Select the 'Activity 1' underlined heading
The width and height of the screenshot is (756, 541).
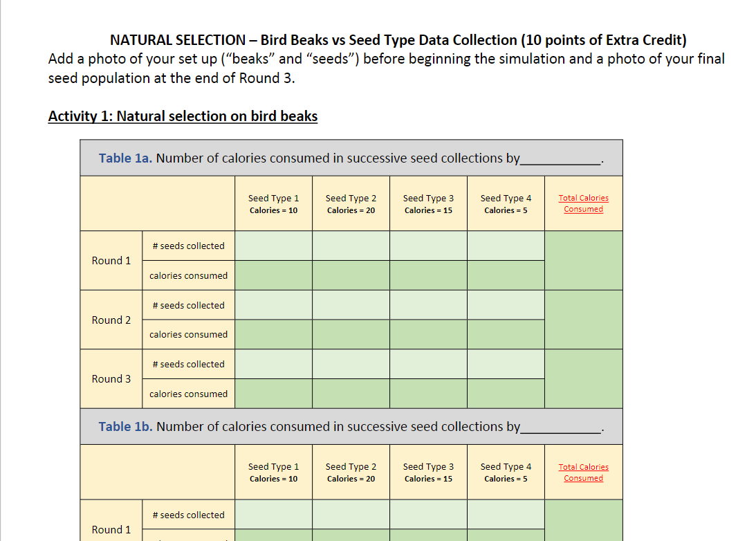click(x=181, y=116)
